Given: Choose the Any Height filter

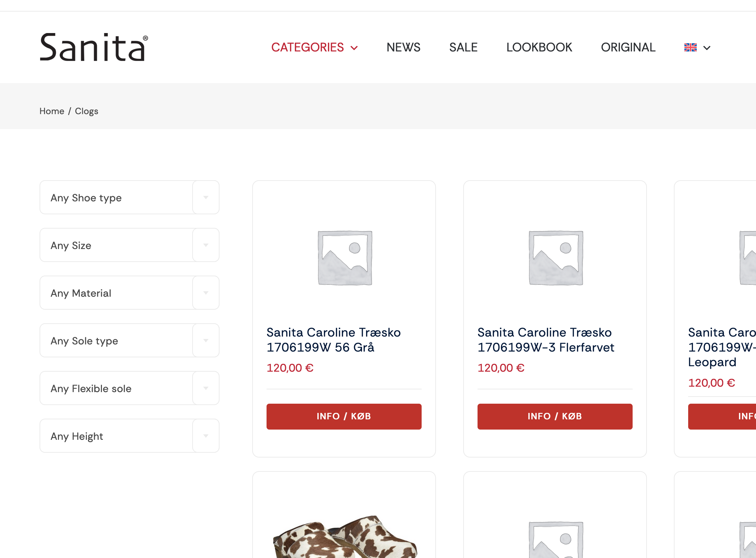Looking at the screenshot, I should point(130,436).
